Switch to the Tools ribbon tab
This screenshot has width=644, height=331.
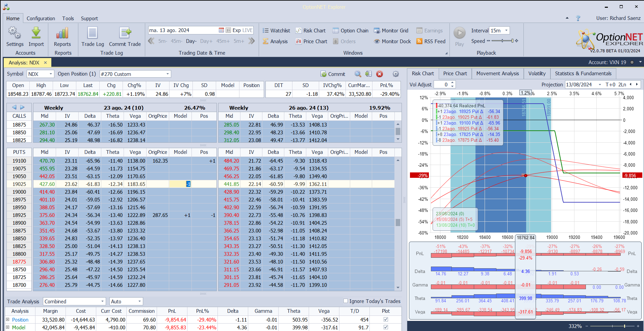click(68, 19)
